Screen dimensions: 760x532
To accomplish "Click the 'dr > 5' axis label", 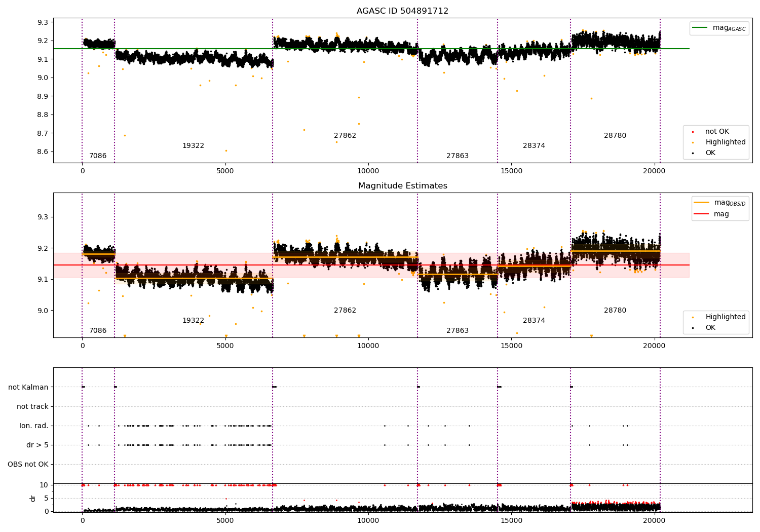I will (37, 445).
